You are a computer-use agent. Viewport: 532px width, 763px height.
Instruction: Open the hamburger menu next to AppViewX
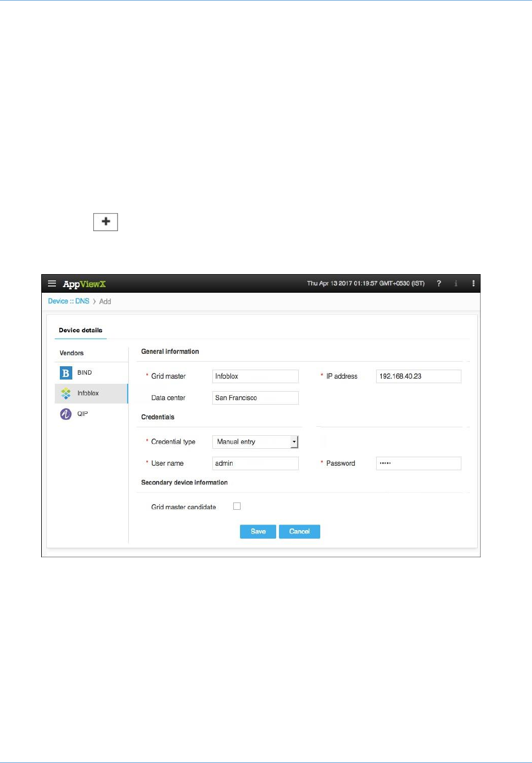(x=52, y=284)
